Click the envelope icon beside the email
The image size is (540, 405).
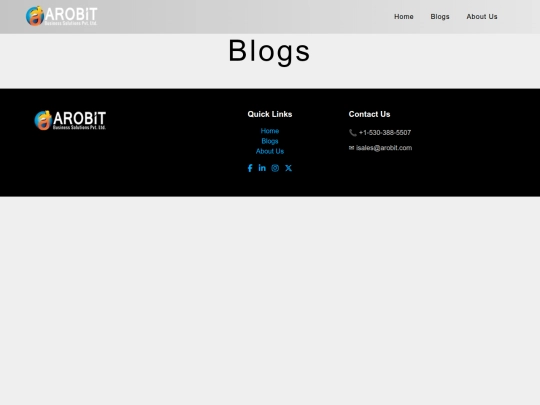(351, 148)
